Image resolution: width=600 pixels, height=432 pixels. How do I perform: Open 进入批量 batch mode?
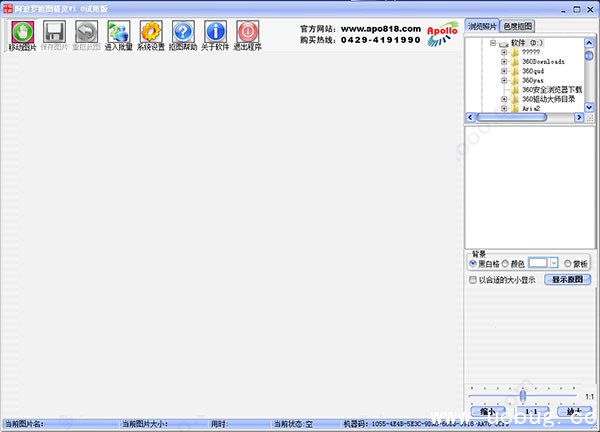pyautogui.click(x=118, y=32)
